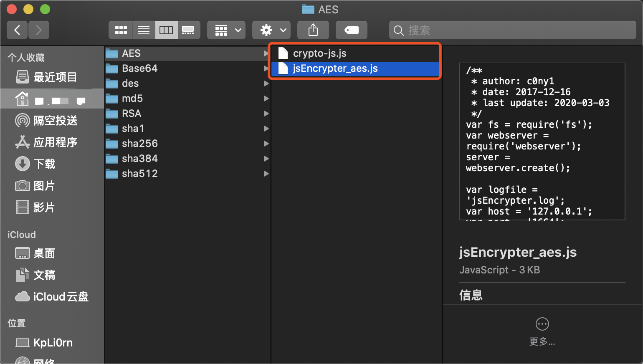The width and height of the screenshot is (643, 364).
Task: Click the Share toolbar button
Action: pyautogui.click(x=313, y=30)
